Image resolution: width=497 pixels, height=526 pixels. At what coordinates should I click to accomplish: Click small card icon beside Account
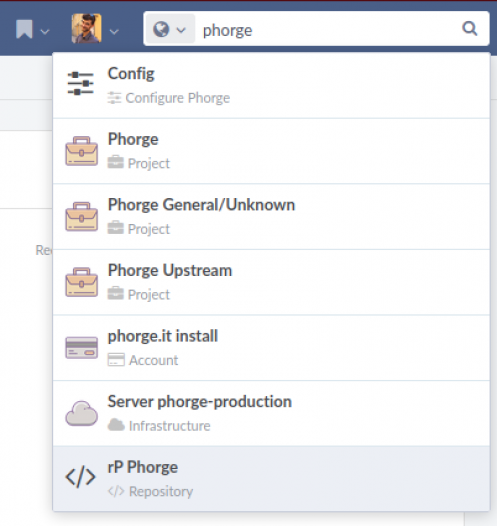click(116, 360)
